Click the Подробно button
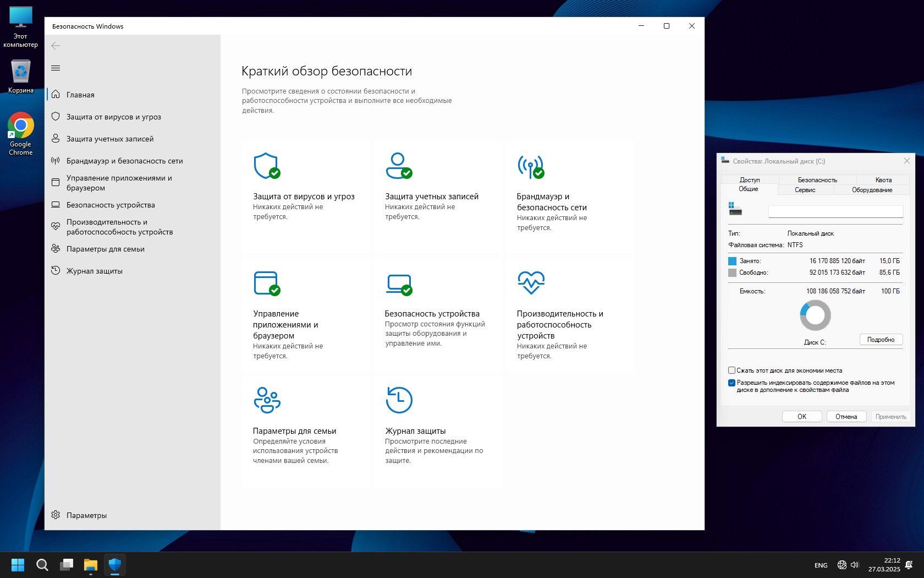Viewport: 924px width, 578px height. [x=881, y=340]
